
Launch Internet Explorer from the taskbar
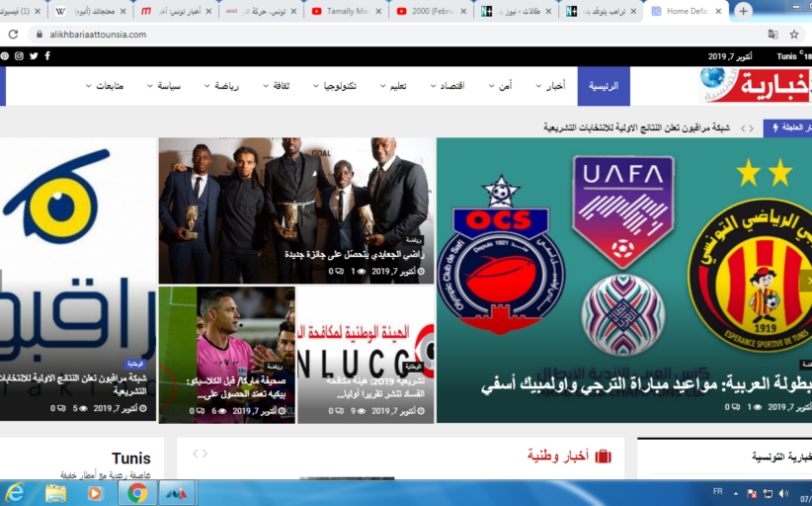16,492
